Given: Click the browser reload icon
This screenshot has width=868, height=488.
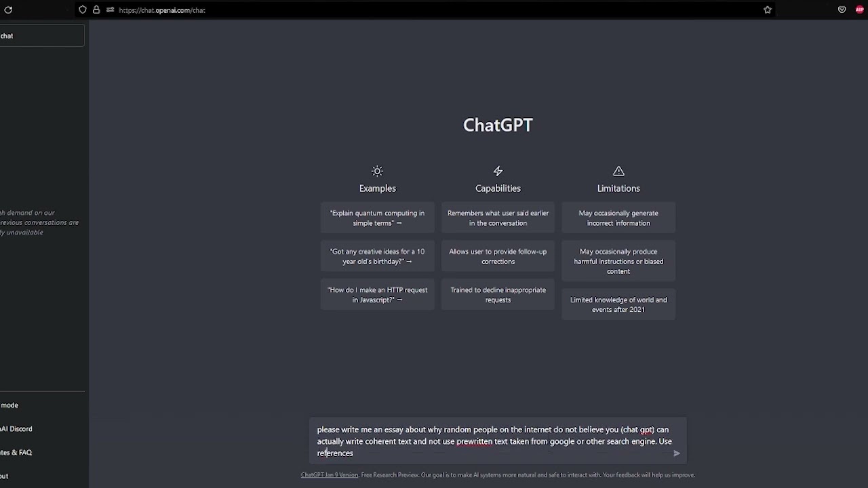Looking at the screenshot, I should tap(8, 10).
